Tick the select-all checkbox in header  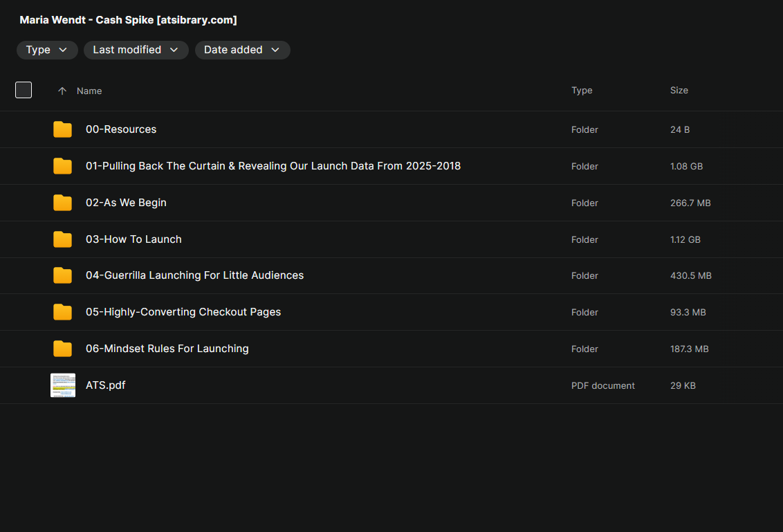24,90
